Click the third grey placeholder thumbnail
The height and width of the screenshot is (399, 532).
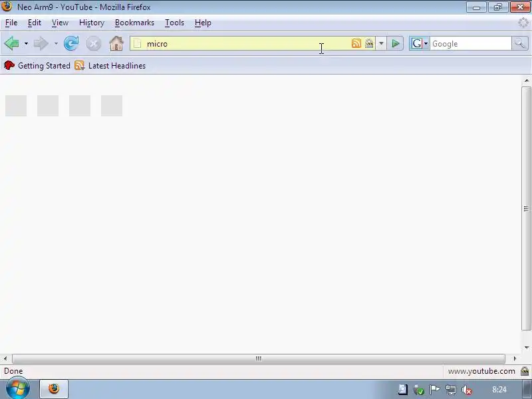click(80, 106)
